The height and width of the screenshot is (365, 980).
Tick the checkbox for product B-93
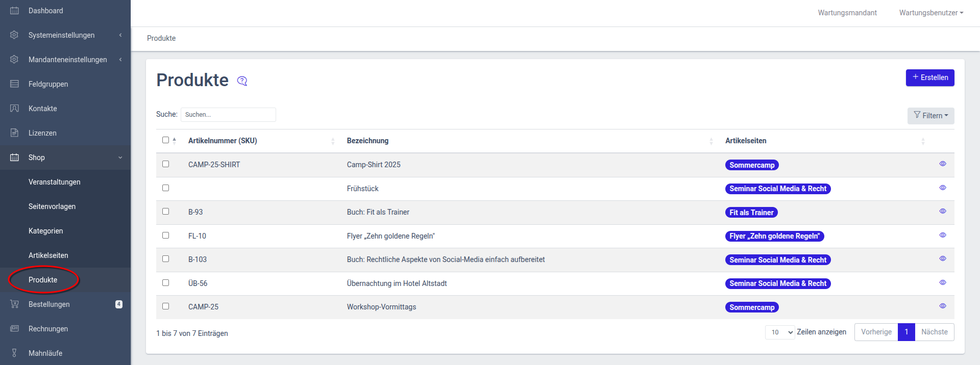coord(165,212)
